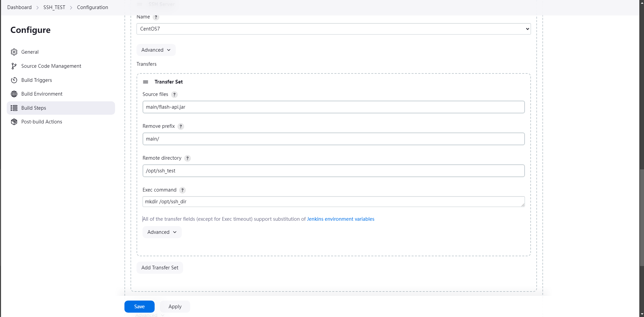This screenshot has width=644, height=317.
Task: Open help for the Name field
Action: point(156,17)
